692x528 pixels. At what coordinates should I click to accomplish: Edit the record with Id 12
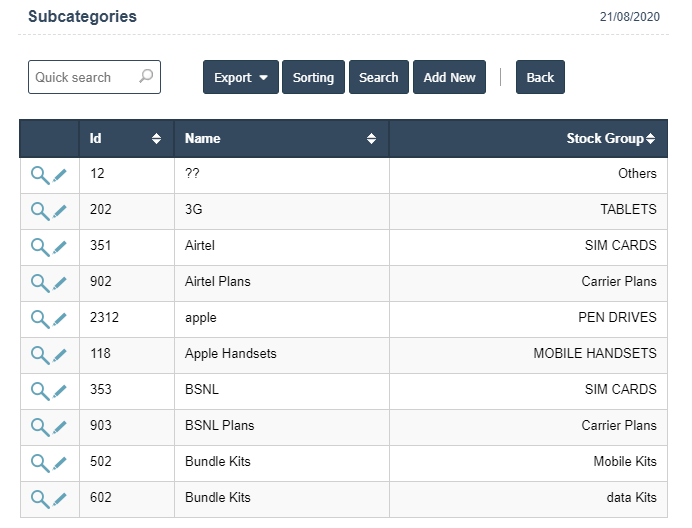click(x=60, y=174)
